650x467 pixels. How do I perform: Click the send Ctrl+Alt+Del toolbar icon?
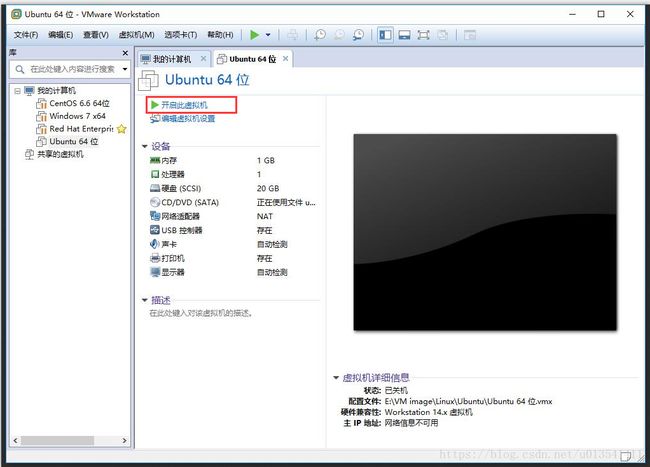[x=292, y=35]
